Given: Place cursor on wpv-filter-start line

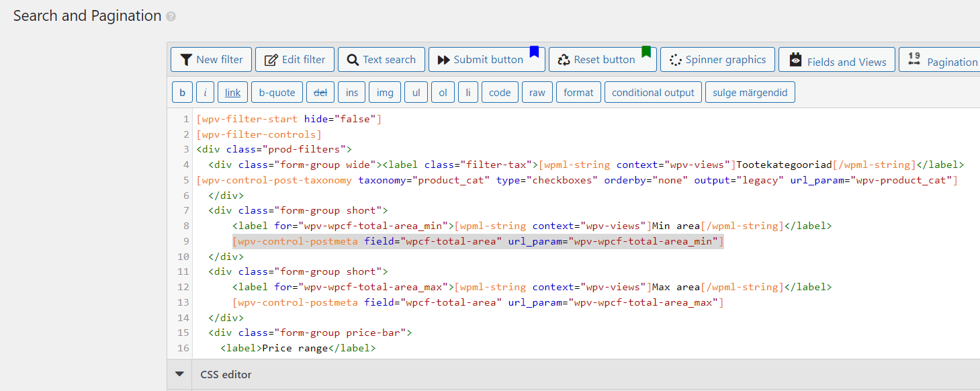Looking at the screenshot, I should pos(289,119).
